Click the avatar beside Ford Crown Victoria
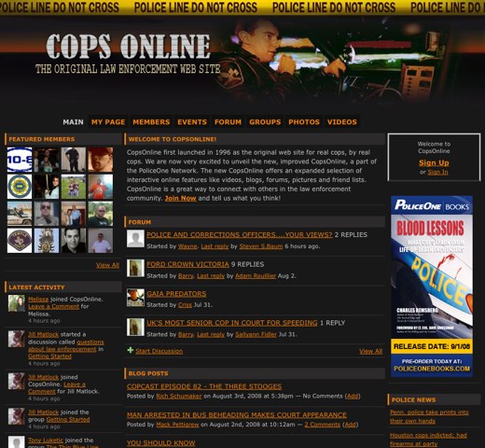The width and height of the screenshot is (485, 448). 135,268
